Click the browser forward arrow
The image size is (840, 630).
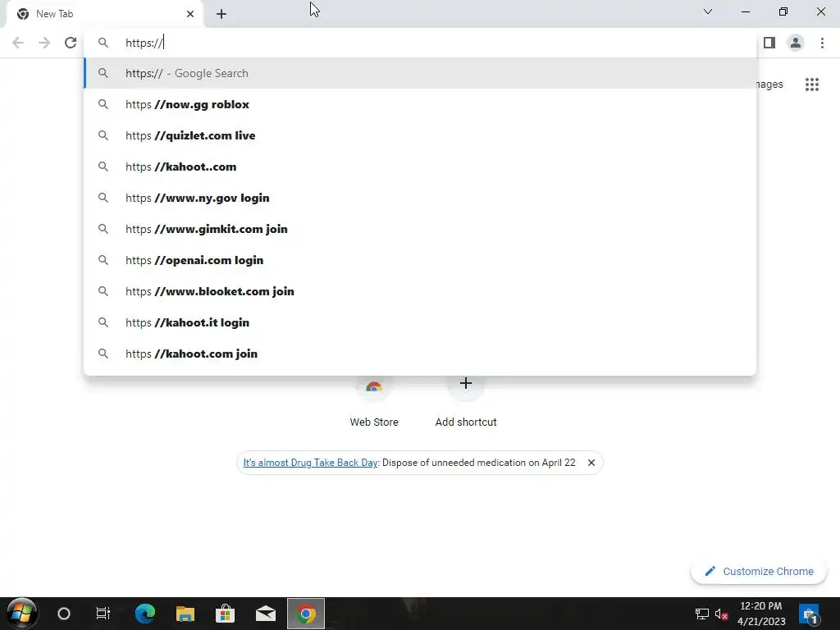click(44, 43)
